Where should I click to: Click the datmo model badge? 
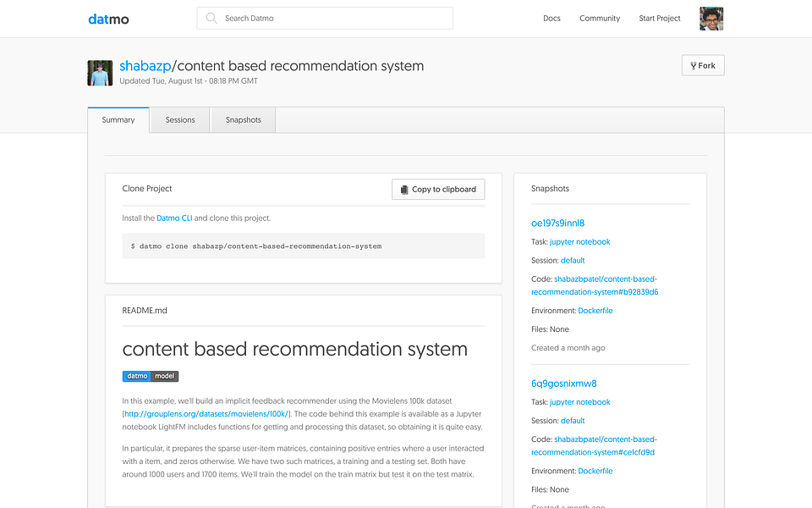pos(151,376)
